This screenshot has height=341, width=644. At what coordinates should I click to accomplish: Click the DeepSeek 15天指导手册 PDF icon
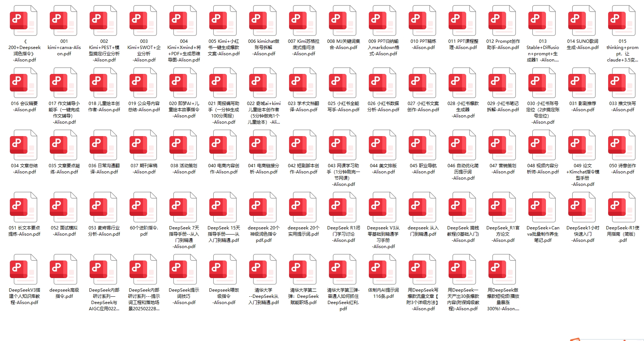[x=223, y=207]
